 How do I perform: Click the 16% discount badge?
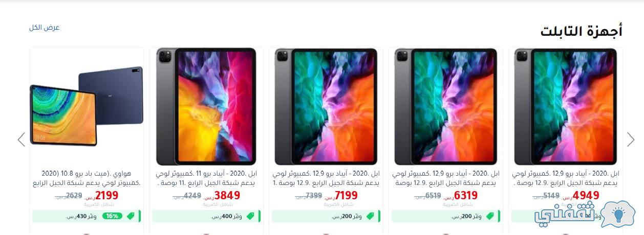pyautogui.click(x=112, y=216)
